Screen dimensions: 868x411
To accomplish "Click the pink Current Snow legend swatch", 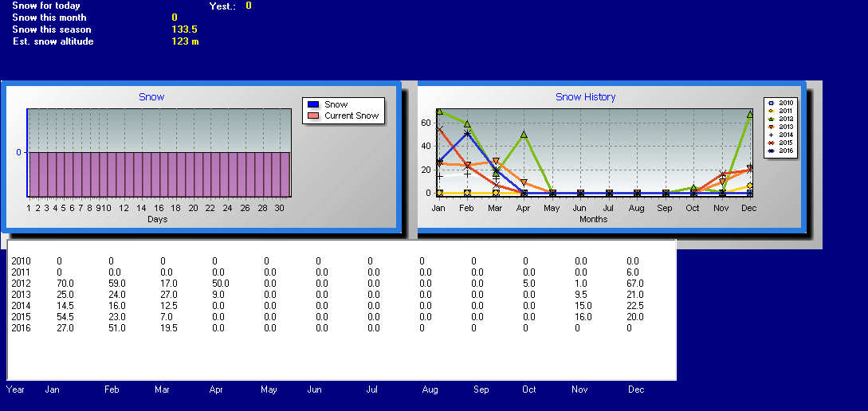I will (x=312, y=115).
